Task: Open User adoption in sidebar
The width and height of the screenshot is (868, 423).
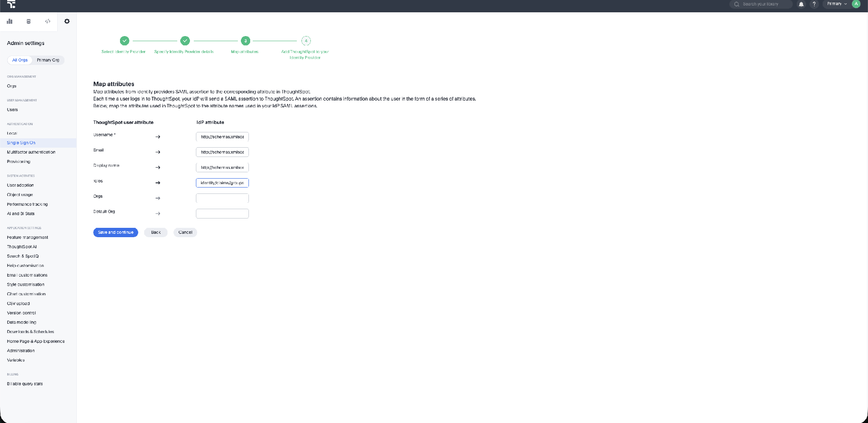Action: (20, 185)
